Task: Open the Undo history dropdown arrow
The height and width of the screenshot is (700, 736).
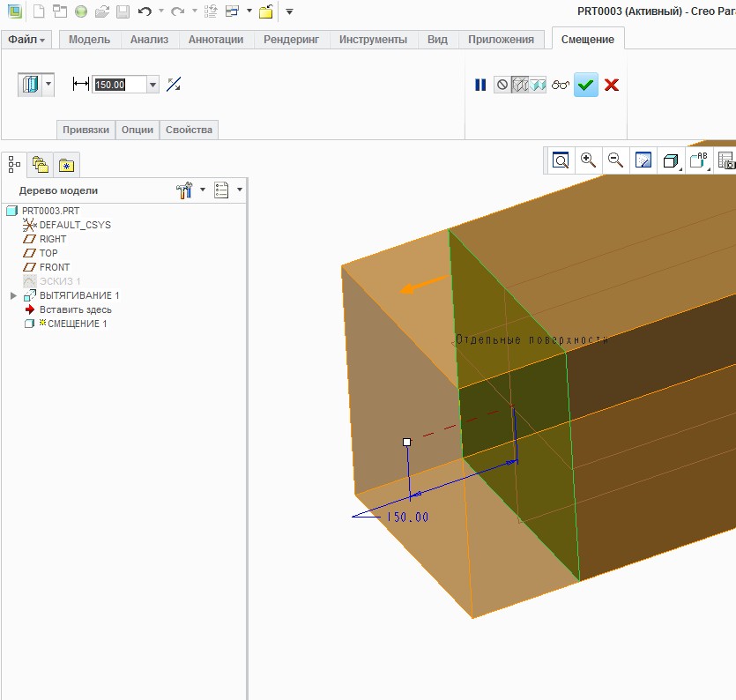Action: [161, 11]
